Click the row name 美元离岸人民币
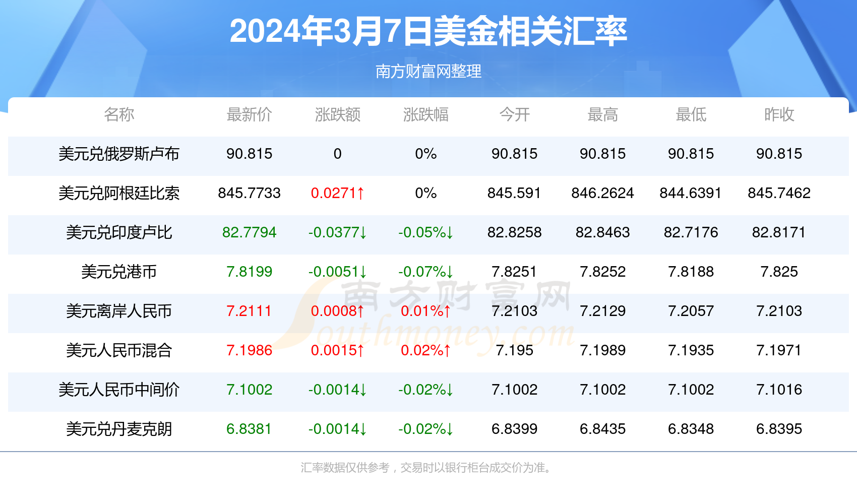The height and width of the screenshot is (504, 857). point(119,311)
